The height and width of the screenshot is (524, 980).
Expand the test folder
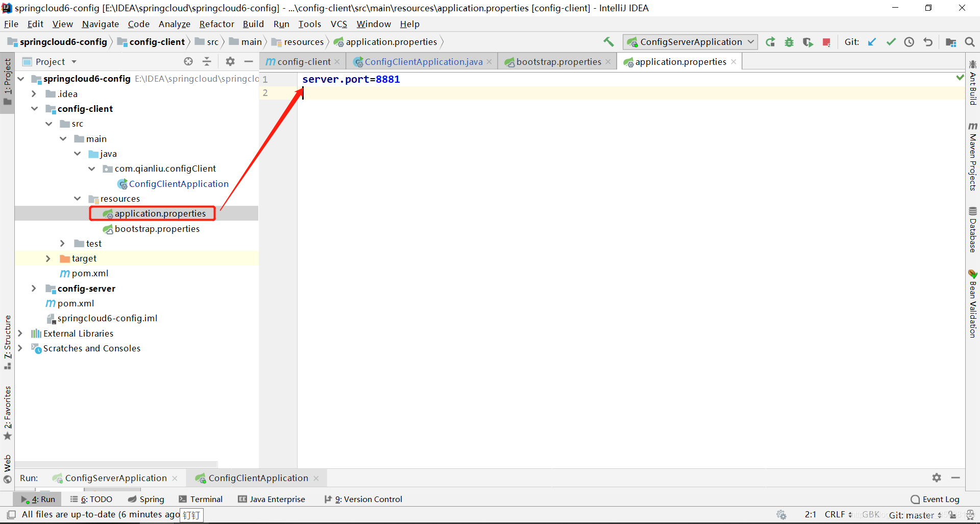coord(62,243)
